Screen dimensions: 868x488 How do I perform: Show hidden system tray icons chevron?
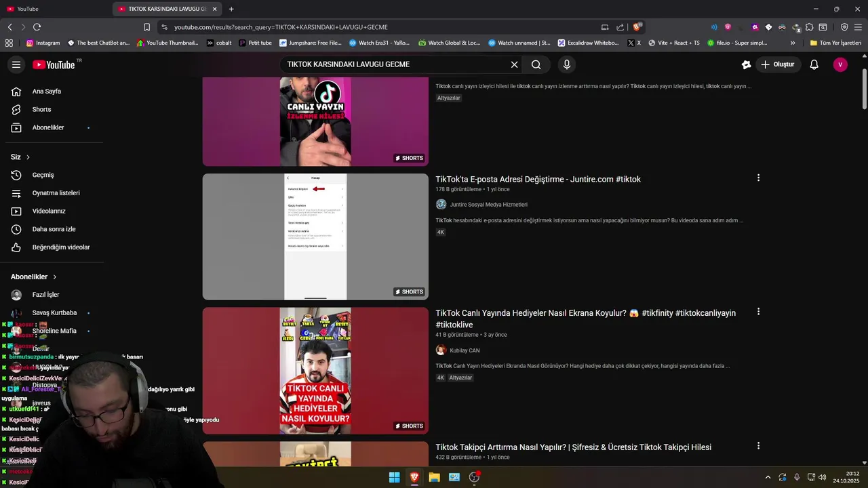tap(768, 477)
